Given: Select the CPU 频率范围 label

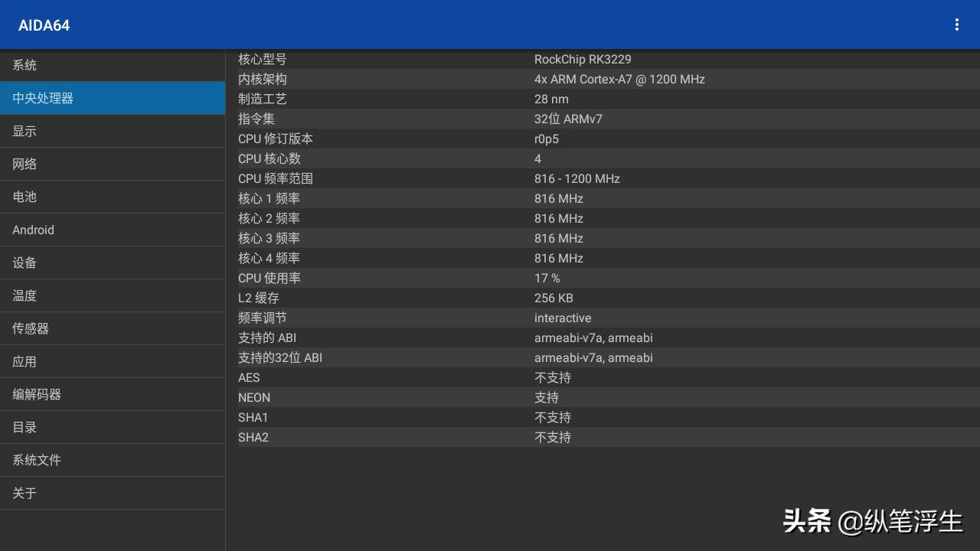Looking at the screenshot, I should [x=276, y=178].
